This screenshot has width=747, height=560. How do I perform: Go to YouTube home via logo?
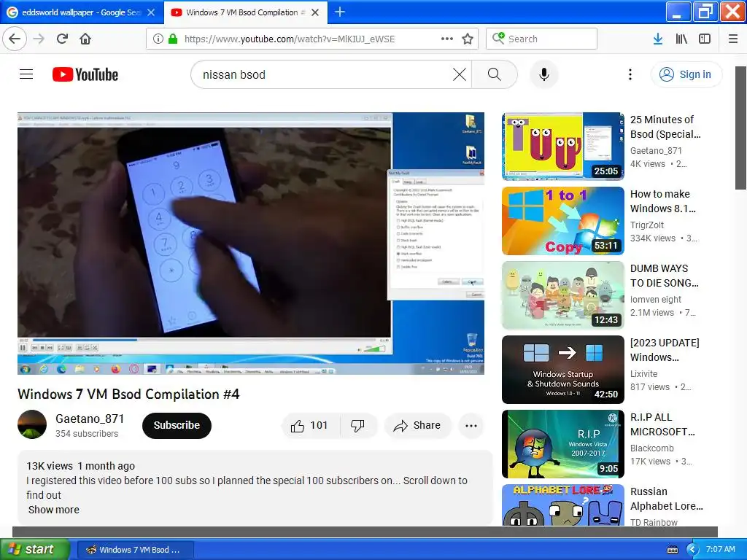(x=85, y=74)
